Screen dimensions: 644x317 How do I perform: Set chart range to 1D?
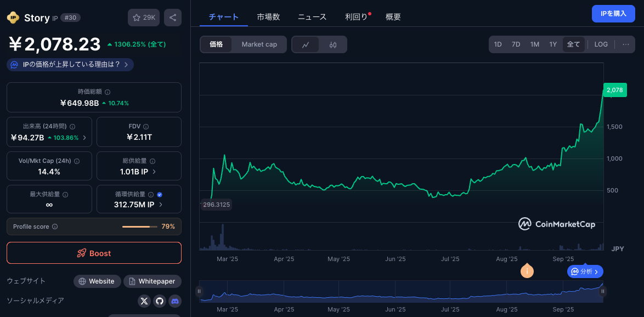pyautogui.click(x=498, y=44)
